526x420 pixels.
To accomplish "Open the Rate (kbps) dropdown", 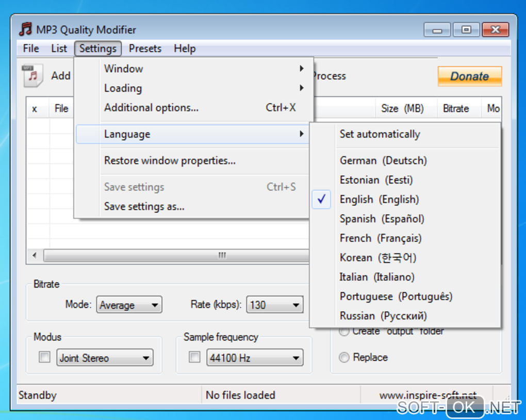I will [x=275, y=305].
